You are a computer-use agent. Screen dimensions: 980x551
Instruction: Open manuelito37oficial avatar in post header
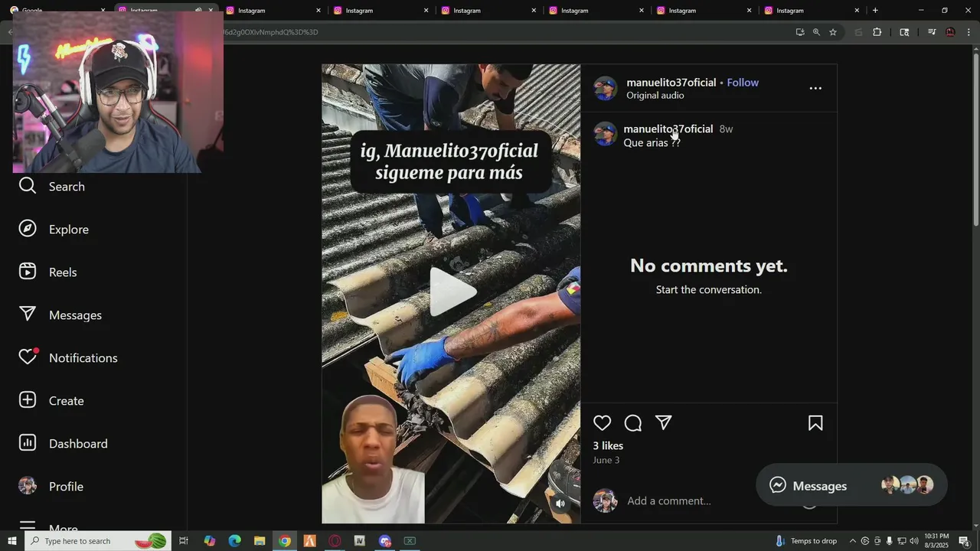pyautogui.click(x=605, y=88)
